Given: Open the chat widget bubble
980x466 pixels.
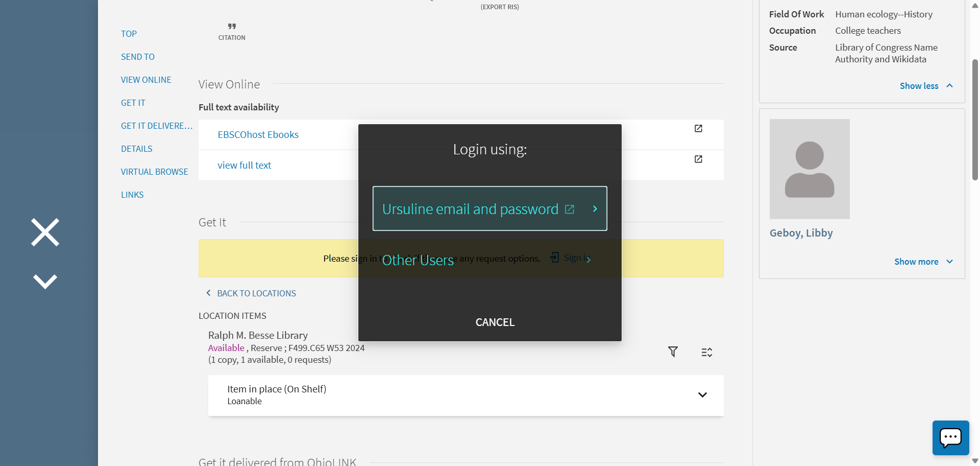Looking at the screenshot, I should coord(950,438).
